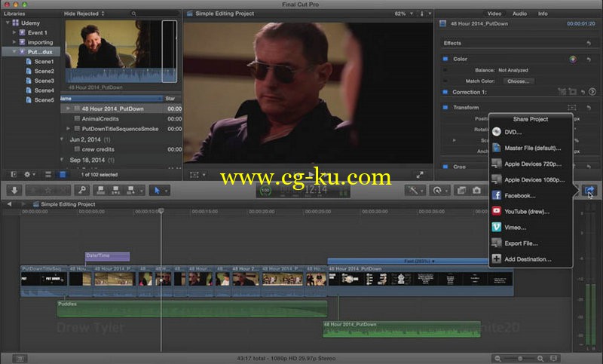Click the Match Color Choose button
603x364 pixels.
(518, 81)
